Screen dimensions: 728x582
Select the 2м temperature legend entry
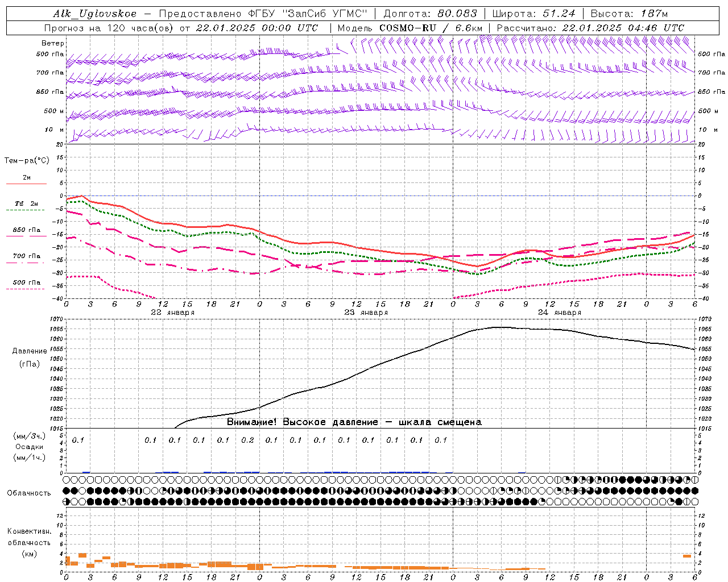[27, 177]
